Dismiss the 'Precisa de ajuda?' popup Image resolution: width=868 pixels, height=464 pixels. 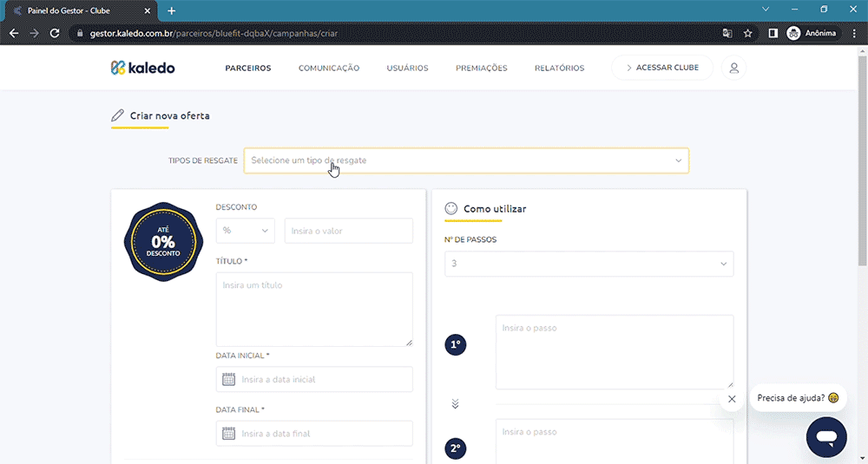click(732, 399)
